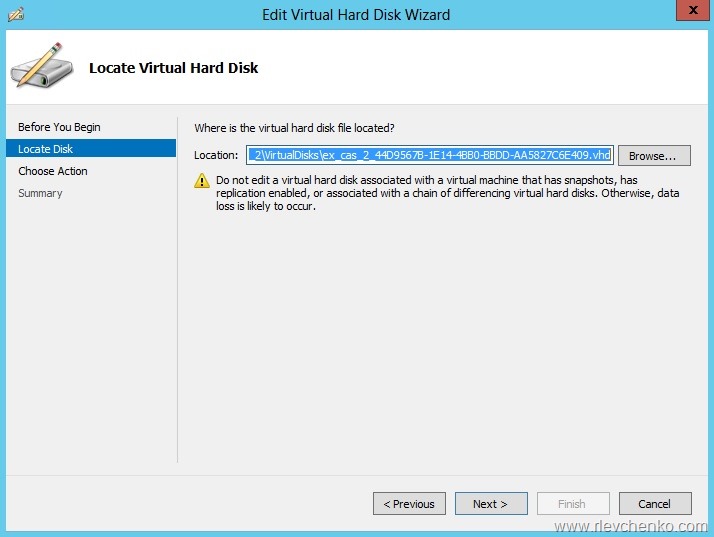Screen dimensions: 714x537
Task: Proceed by clicking Next
Action: tap(491, 504)
